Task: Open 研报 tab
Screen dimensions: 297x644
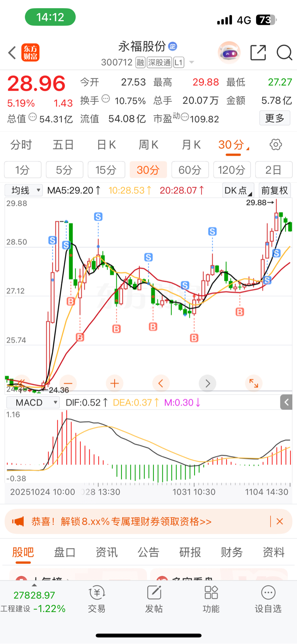Action: tap(190, 552)
